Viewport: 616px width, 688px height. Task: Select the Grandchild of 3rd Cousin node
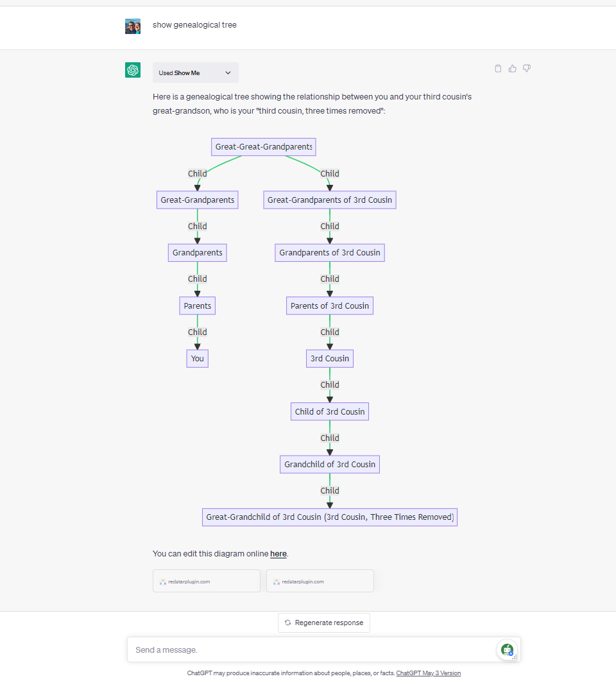pyautogui.click(x=329, y=464)
